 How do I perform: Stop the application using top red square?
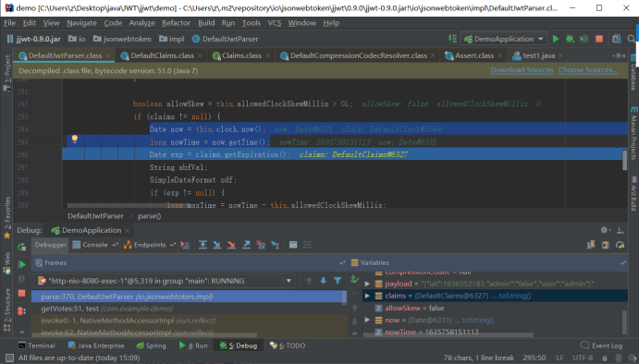click(x=599, y=39)
